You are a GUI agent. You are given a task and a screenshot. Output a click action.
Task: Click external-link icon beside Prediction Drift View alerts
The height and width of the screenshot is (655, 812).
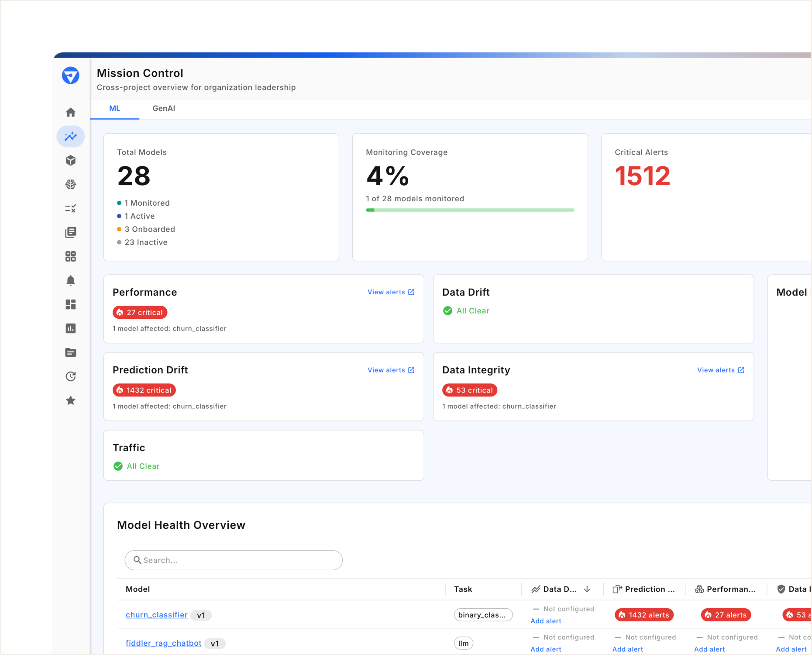tap(411, 370)
